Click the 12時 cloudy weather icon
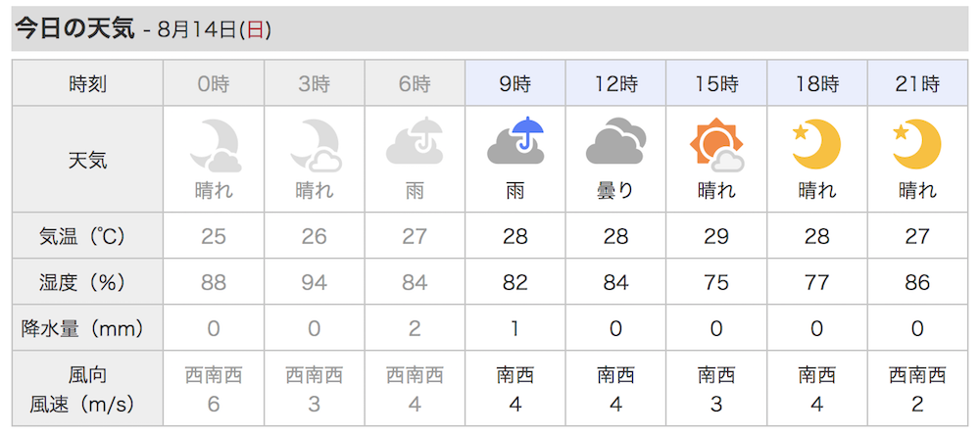980x435 pixels. coord(615,141)
